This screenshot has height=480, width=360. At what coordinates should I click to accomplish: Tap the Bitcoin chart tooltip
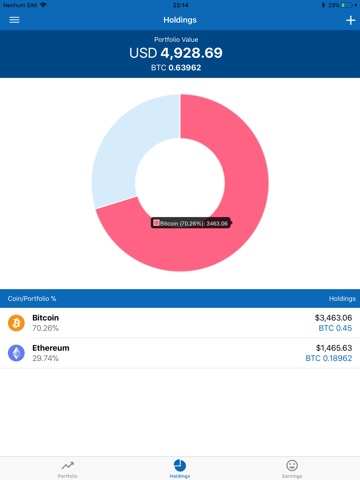(x=191, y=223)
